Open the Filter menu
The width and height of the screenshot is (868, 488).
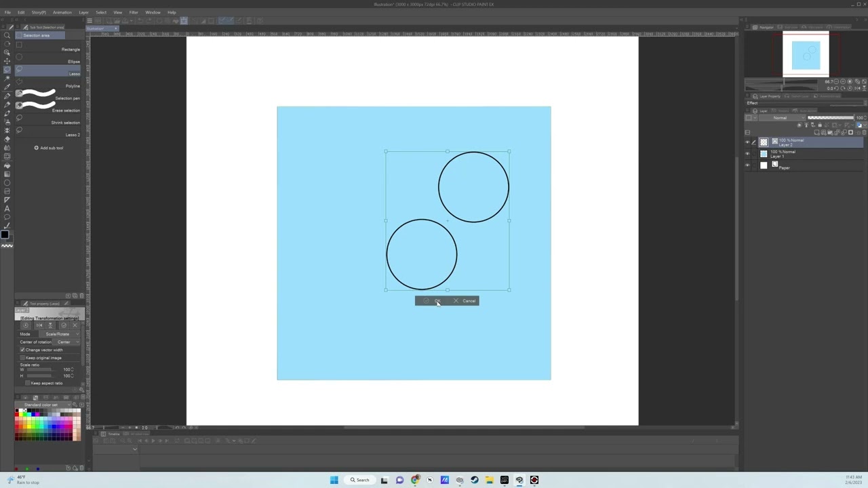[134, 12]
